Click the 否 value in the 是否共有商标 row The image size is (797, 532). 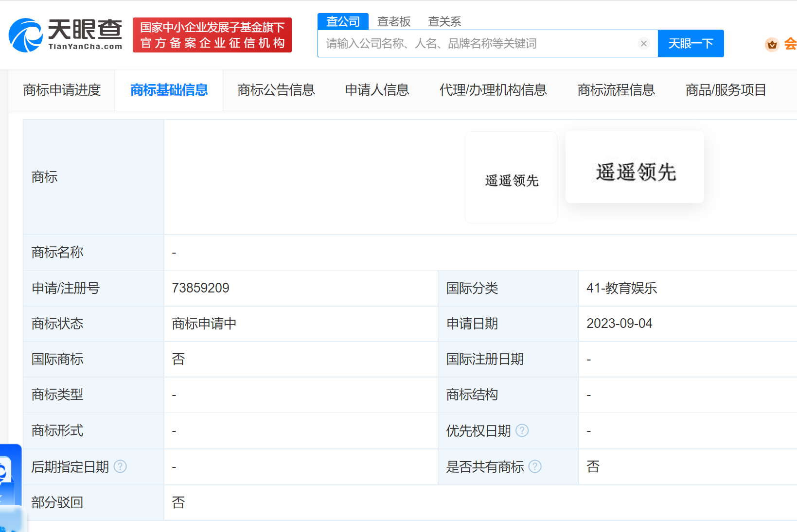593,466
